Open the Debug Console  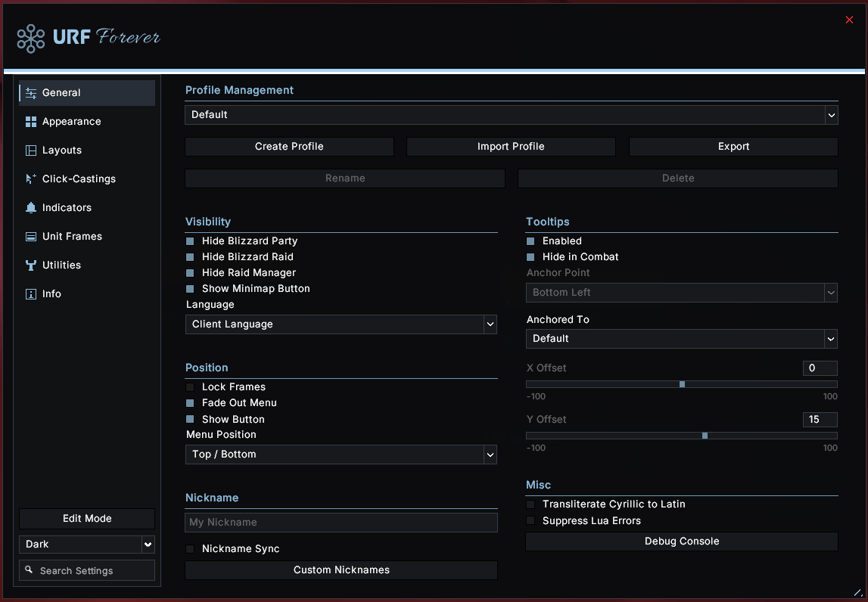pos(681,541)
